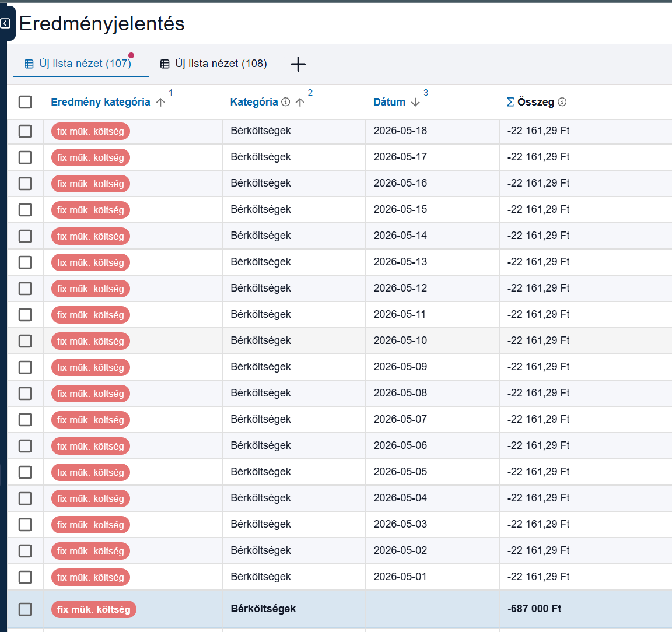The image size is (672, 632).
Task: Toggle ascending sort arrow on Kategória column
Action: click(x=300, y=102)
